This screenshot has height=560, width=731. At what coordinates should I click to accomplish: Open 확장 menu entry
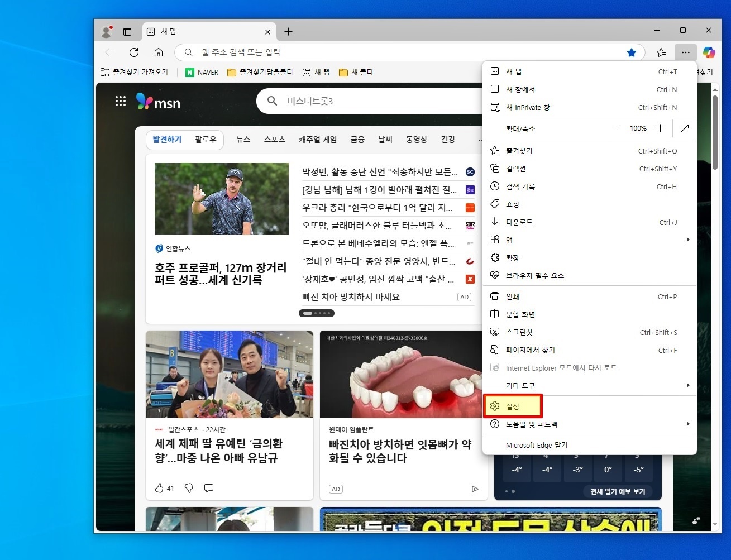(590, 258)
